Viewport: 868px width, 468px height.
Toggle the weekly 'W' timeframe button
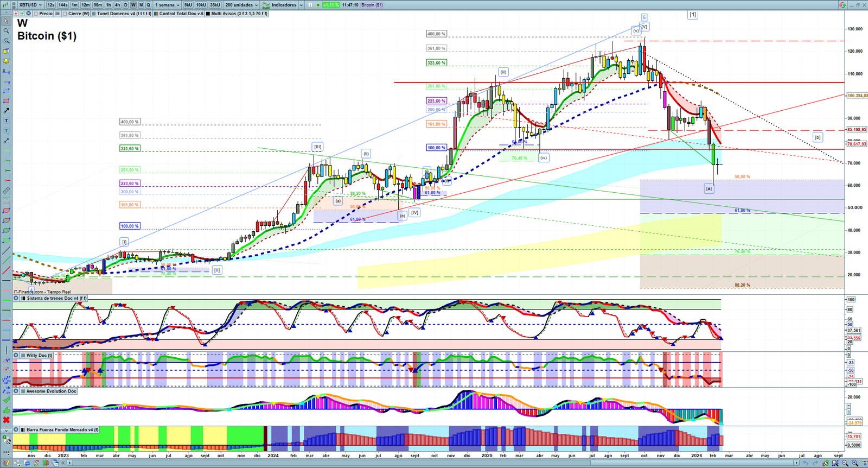(x=133, y=5)
